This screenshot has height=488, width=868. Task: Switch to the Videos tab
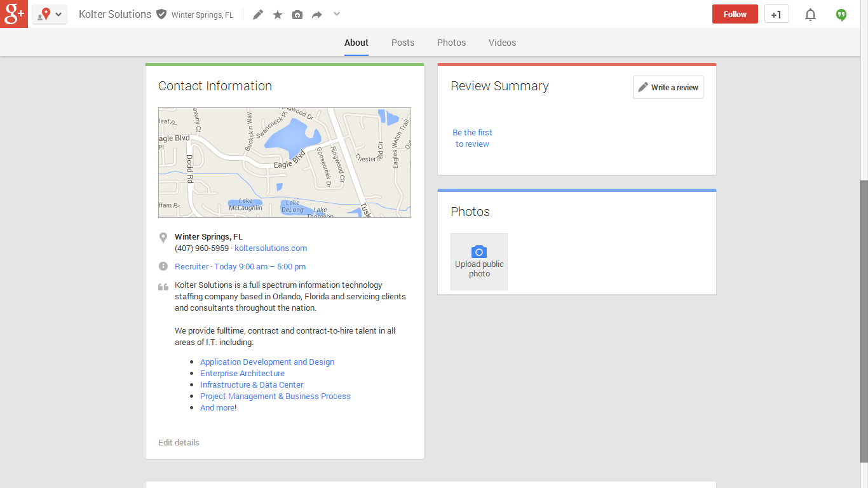[503, 43]
